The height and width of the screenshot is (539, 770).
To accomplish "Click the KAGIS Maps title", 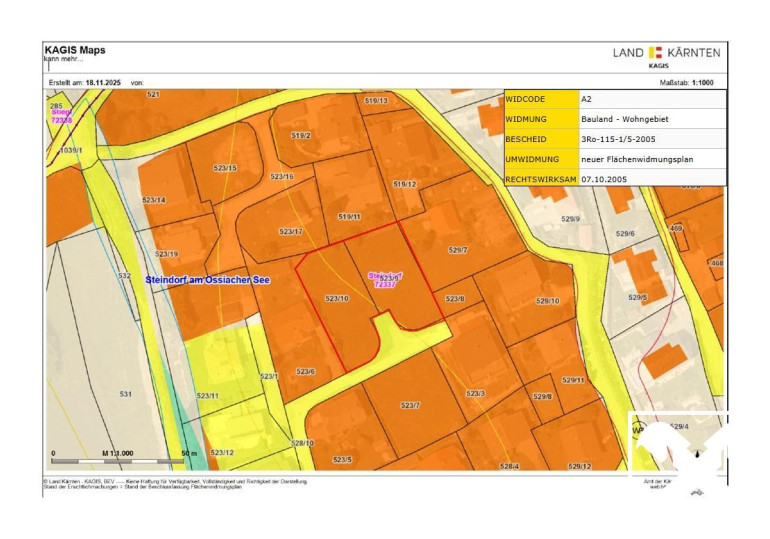I will point(75,50).
